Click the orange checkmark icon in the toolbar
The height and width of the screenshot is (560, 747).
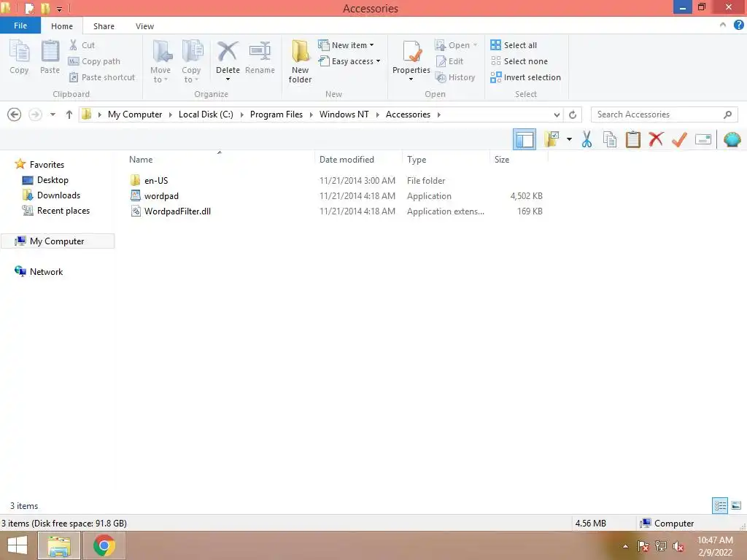point(679,139)
